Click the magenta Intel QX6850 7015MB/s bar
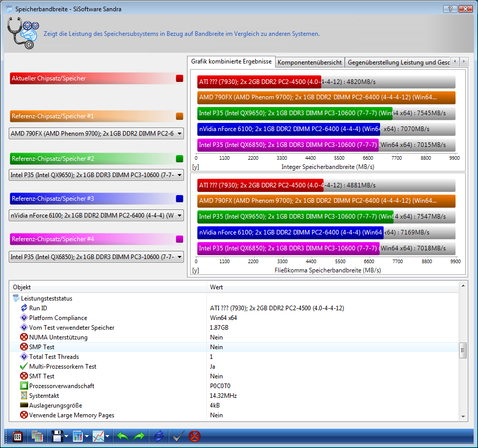Screen dimensions: 478x448 (x=288, y=145)
